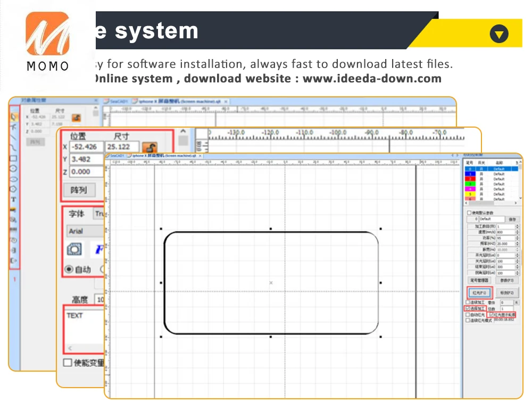
Task: Click the yellow banner down-arrow circle
Action: [499, 33]
